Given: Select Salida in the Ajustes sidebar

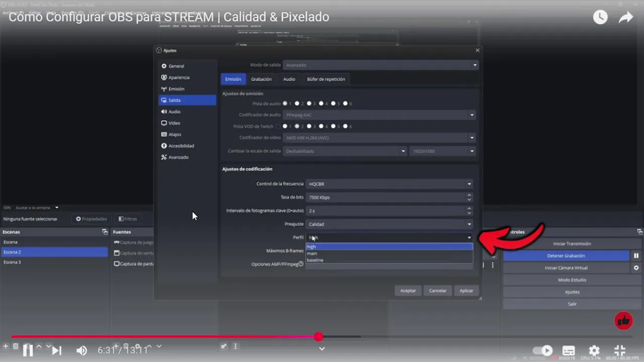Looking at the screenshot, I should point(187,100).
